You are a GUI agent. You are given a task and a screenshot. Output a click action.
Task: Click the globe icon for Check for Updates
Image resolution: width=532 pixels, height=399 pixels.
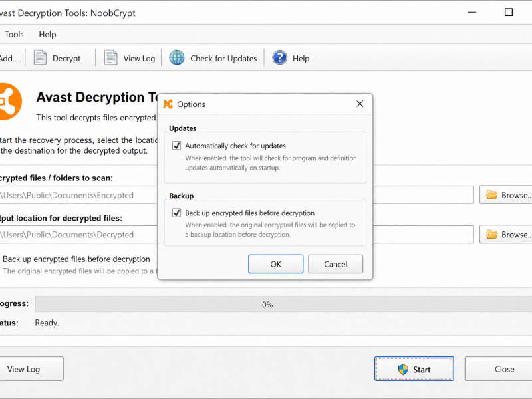(177, 58)
